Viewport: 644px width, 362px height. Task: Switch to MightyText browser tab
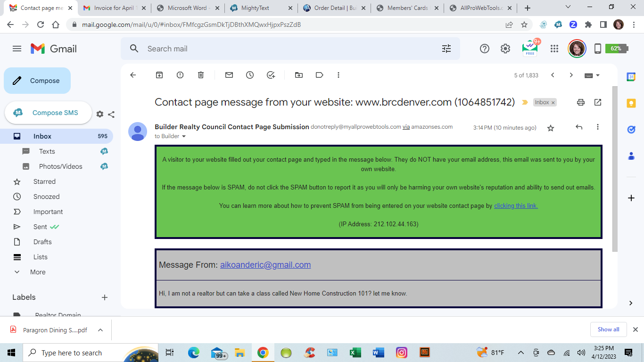pyautogui.click(x=262, y=8)
